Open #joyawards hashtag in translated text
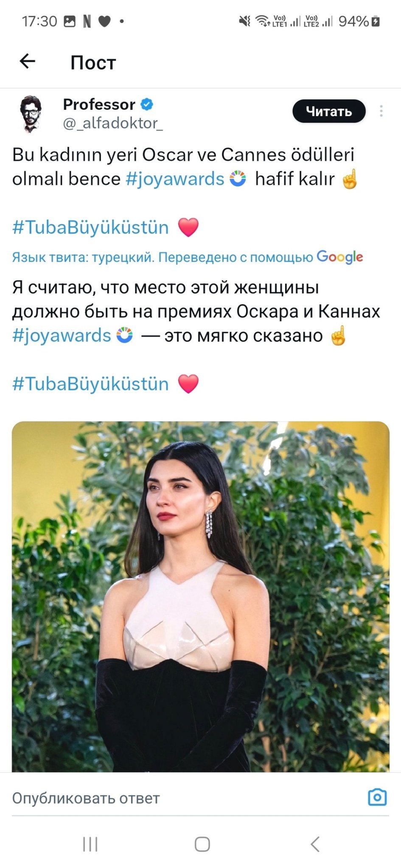Screen dimensions: 401x868 click(62, 336)
